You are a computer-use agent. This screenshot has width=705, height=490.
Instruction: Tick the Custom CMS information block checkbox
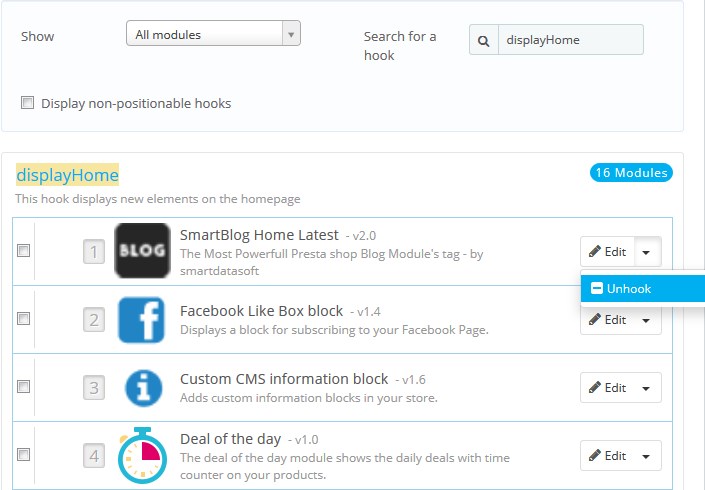click(x=23, y=387)
